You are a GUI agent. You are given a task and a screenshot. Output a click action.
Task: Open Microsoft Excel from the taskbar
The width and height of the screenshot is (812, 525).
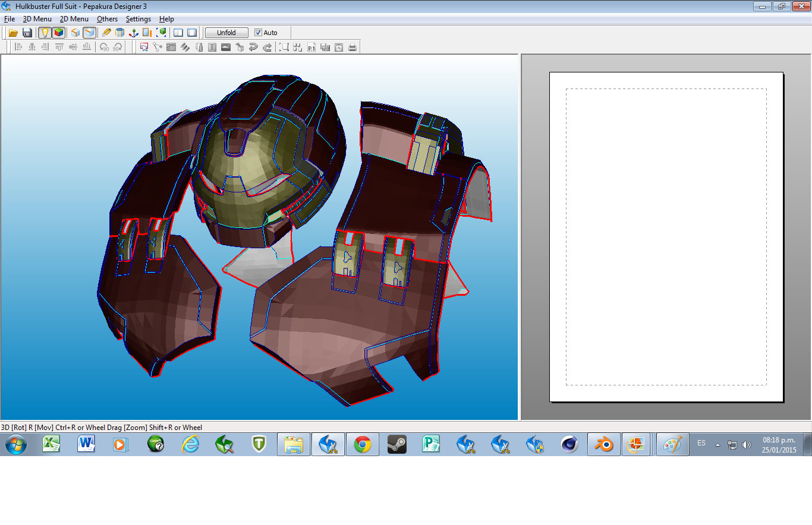tap(51, 444)
